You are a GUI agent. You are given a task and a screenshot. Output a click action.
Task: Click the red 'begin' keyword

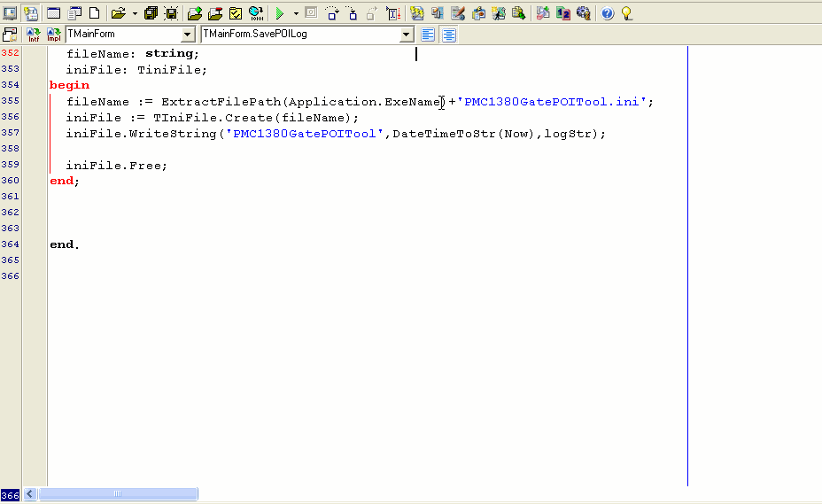69,85
